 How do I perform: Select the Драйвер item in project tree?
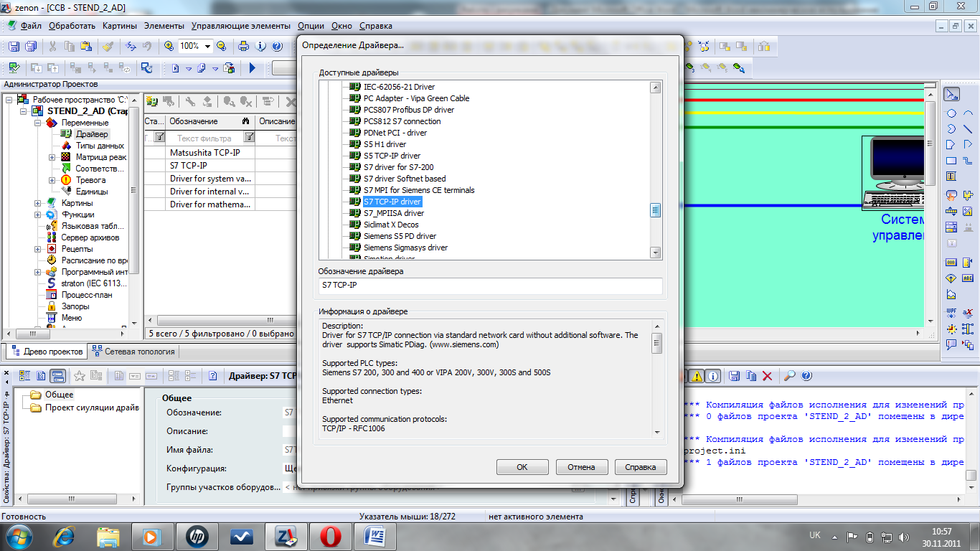[92, 134]
